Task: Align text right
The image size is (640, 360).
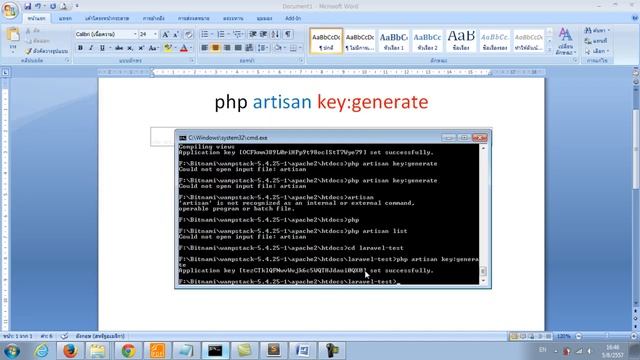Action: pyautogui.click(x=227, y=48)
